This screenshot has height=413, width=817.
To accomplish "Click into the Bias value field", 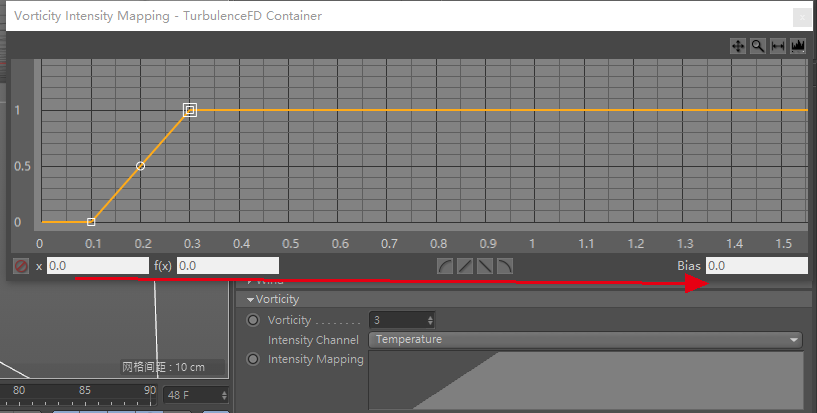I will point(757,266).
